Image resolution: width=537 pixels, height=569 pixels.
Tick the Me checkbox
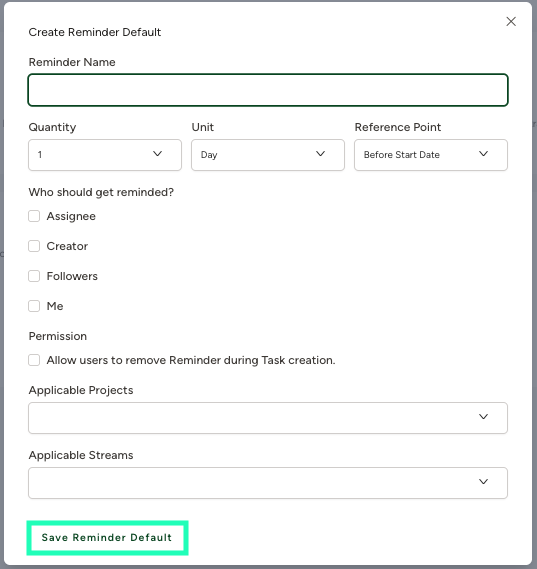[x=34, y=306]
